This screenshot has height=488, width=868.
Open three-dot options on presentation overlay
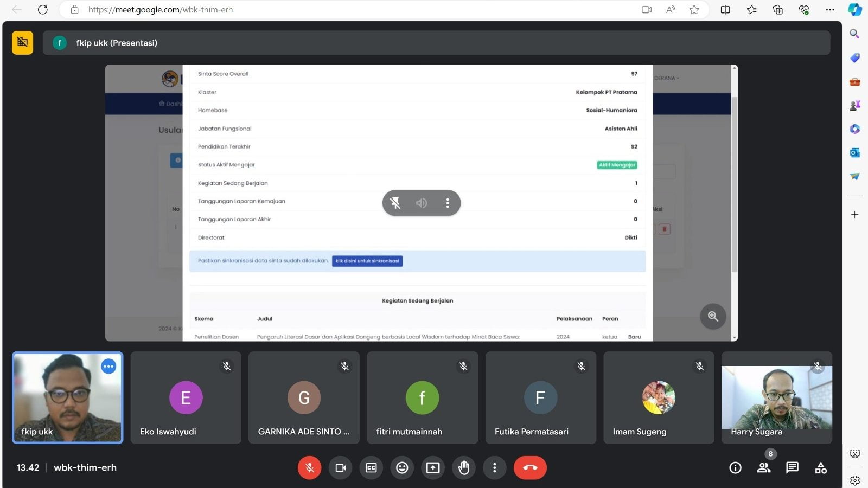click(x=448, y=203)
